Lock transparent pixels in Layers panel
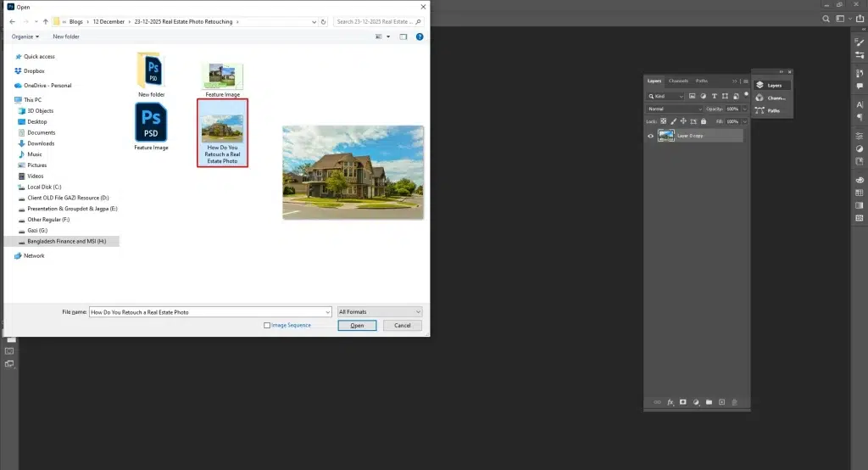The height and width of the screenshot is (470, 868). tap(663, 121)
